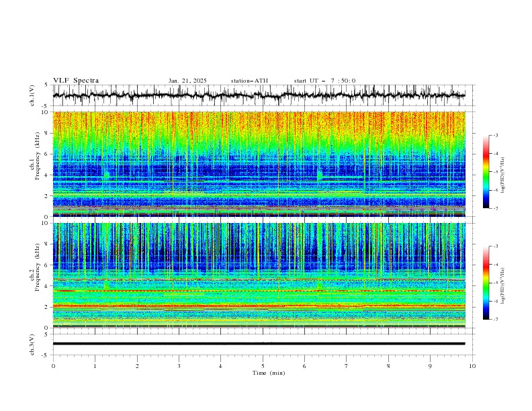Click time axis tick label "2"

coord(137,366)
